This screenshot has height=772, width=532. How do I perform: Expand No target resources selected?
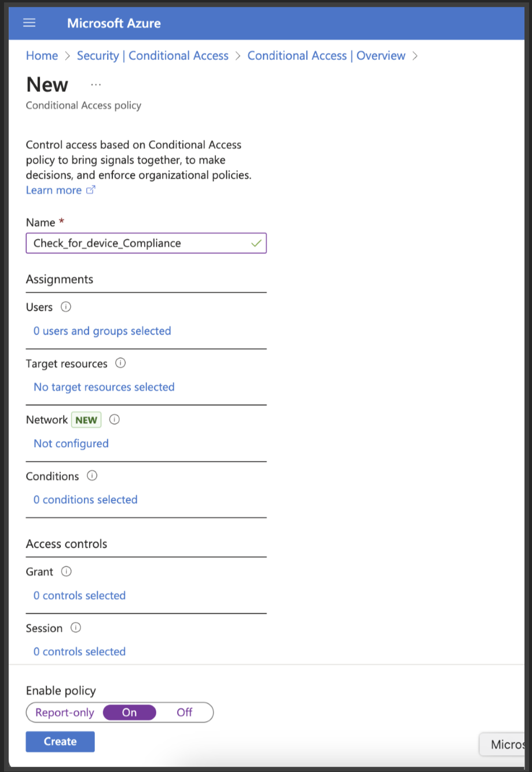click(104, 387)
